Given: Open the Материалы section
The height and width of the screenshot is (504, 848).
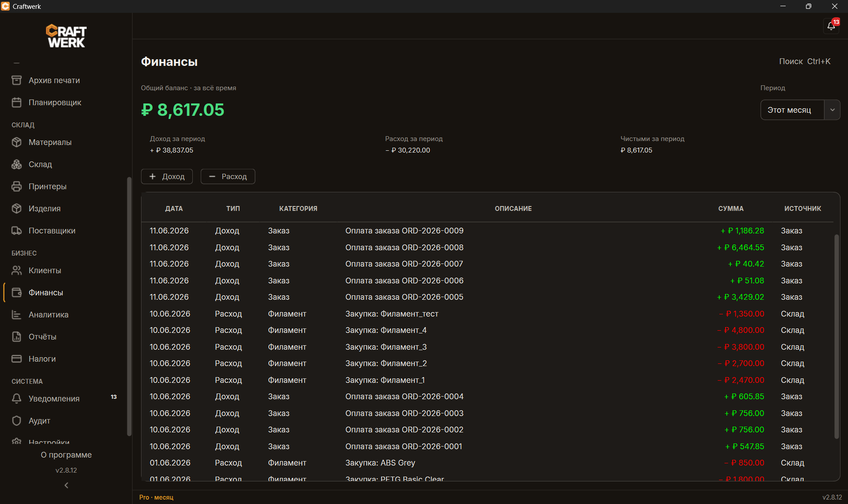Looking at the screenshot, I should pos(64,142).
